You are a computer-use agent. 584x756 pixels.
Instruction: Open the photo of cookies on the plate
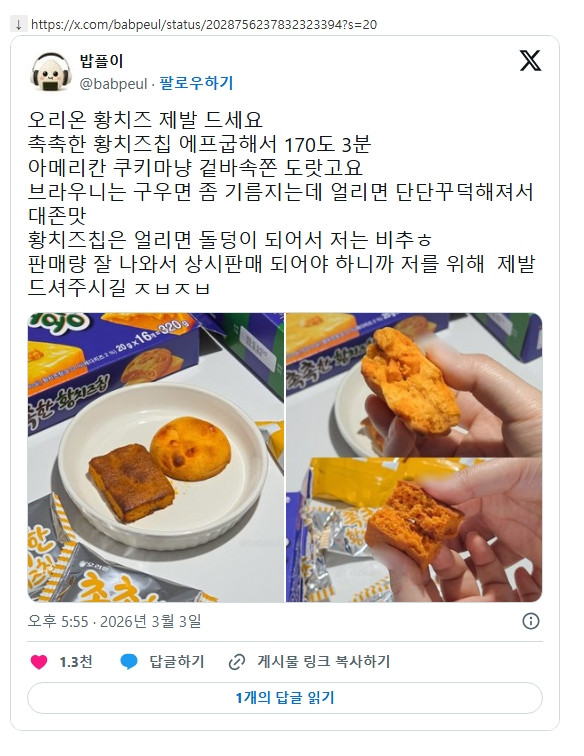[x=156, y=457]
